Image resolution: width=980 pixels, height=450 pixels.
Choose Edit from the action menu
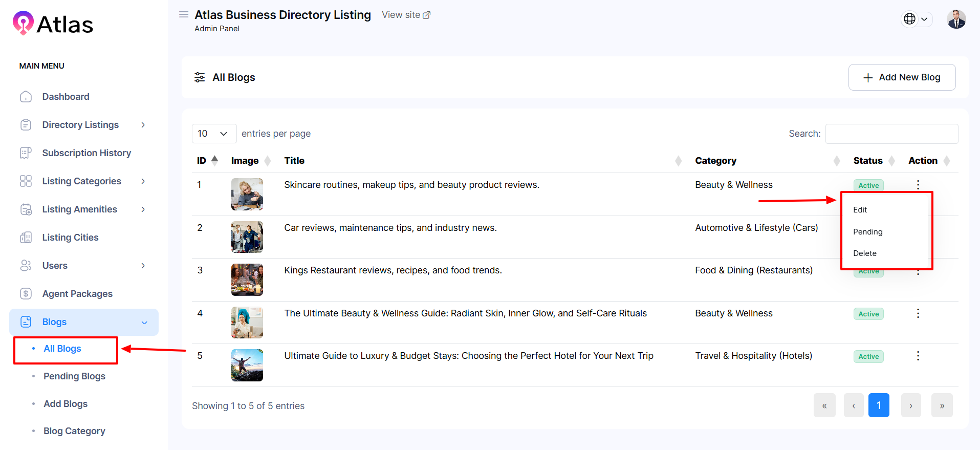[860, 210]
